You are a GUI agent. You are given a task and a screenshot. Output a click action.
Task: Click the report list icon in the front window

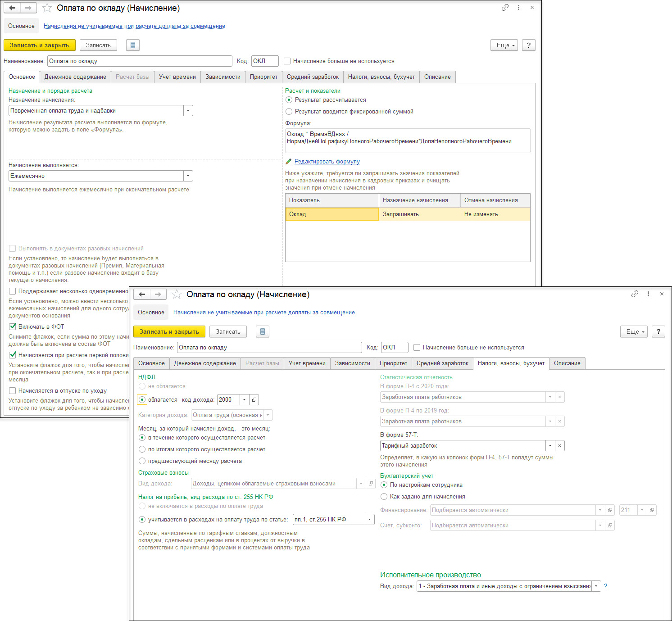(x=262, y=331)
